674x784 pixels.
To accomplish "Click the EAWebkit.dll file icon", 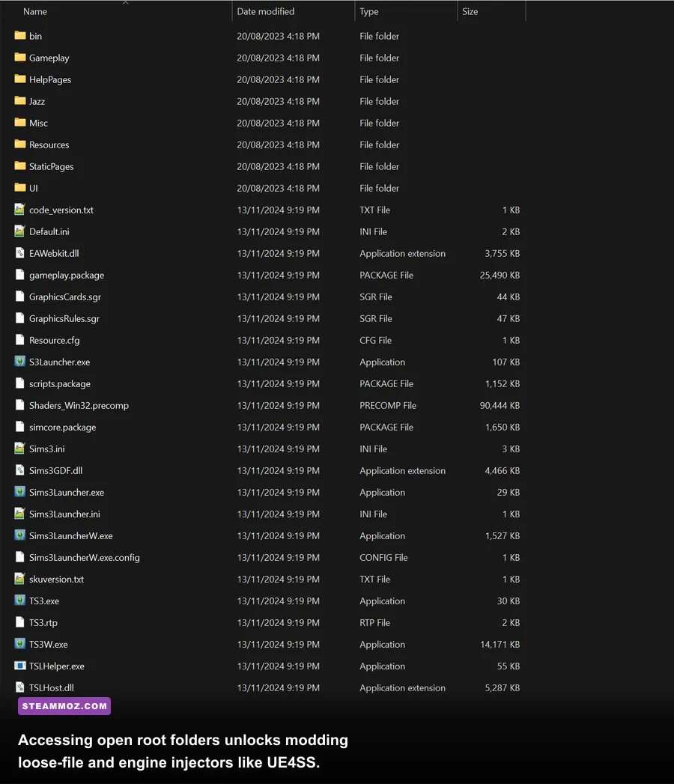I will 19,253.
